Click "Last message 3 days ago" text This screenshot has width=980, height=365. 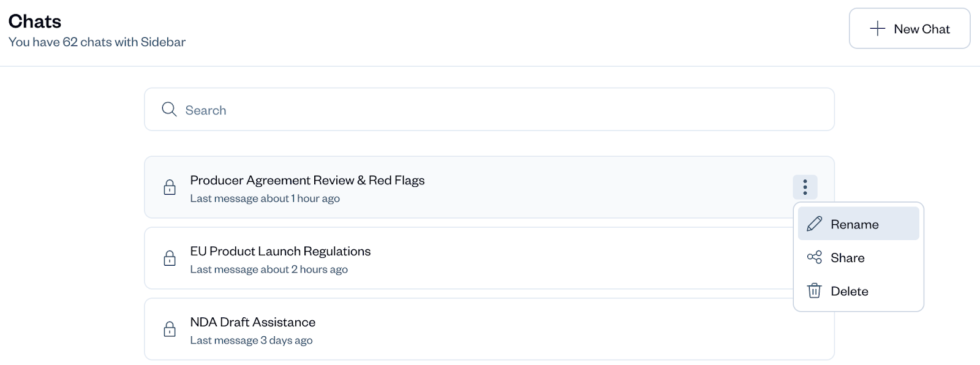(x=251, y=341)
